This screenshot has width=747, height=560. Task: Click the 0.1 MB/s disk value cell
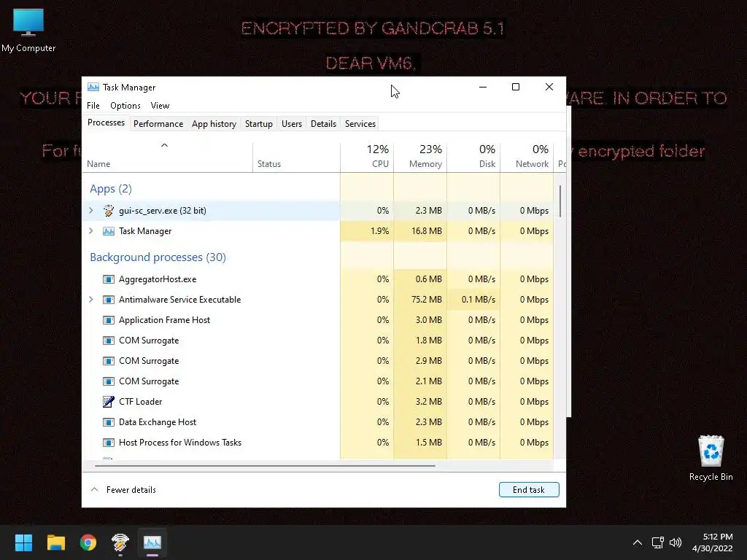pos(473,300)
